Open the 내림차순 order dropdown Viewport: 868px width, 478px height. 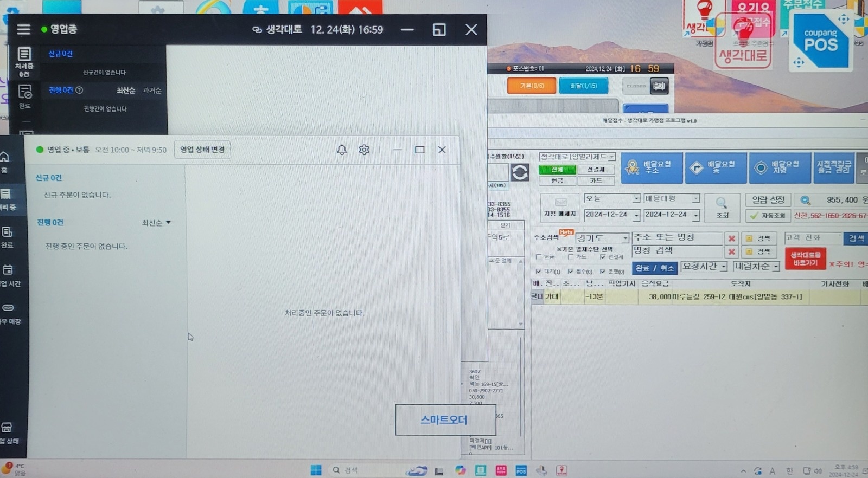(x=756, y=266)
